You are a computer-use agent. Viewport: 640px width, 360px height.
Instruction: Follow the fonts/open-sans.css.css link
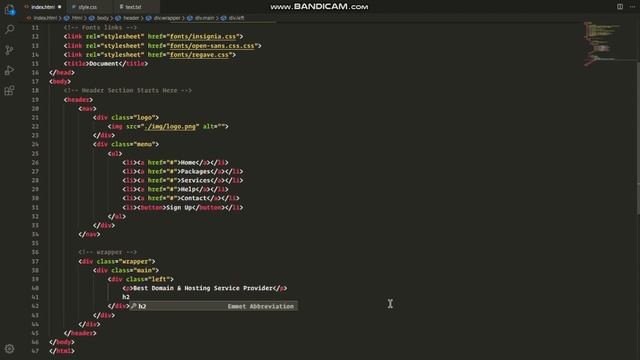coord(212,46)
